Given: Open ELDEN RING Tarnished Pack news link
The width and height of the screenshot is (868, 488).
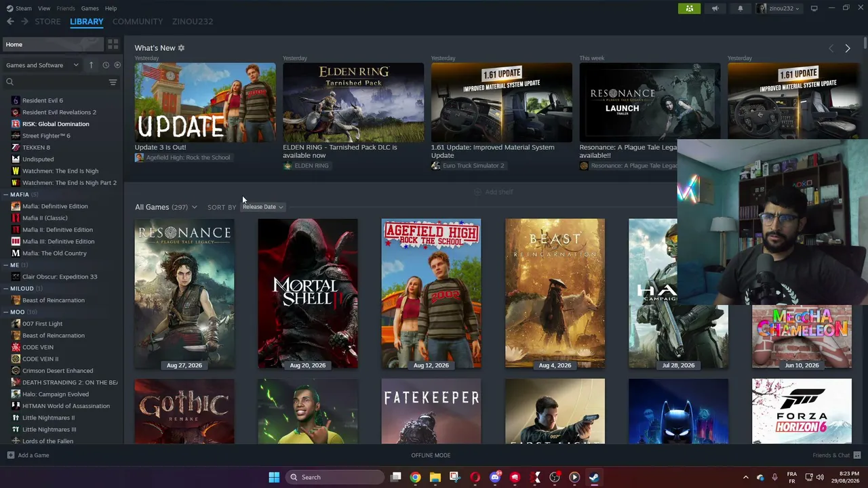Looking at the screenshot, I should 340,151.
